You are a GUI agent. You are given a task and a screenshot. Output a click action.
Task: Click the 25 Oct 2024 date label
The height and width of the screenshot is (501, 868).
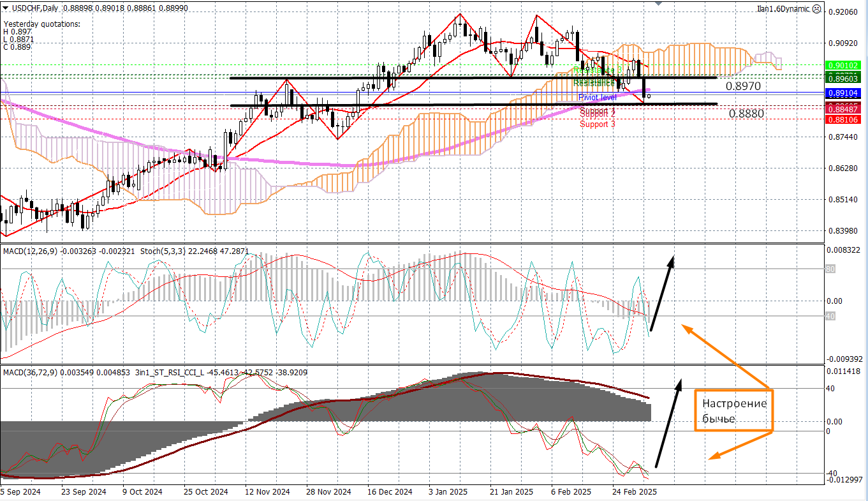[x=205, y=492]
